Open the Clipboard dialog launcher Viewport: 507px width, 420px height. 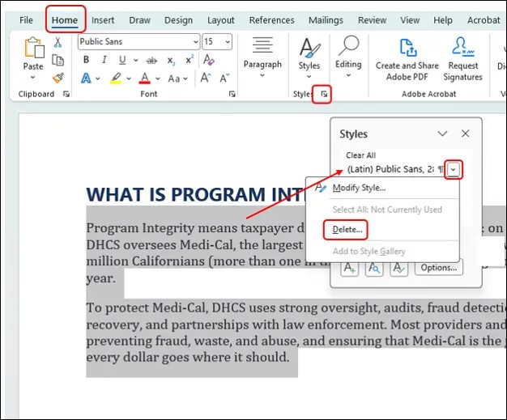click(66, 94)
